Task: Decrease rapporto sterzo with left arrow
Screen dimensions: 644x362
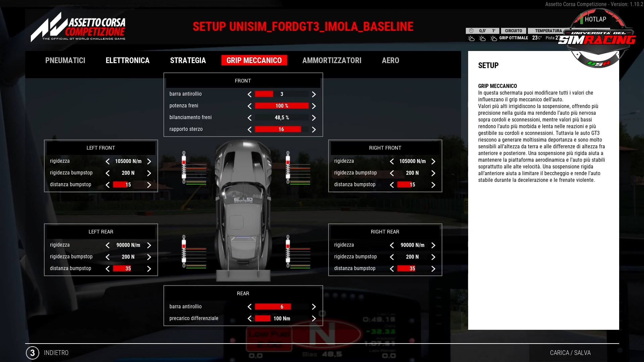Action: pos(249,130)
